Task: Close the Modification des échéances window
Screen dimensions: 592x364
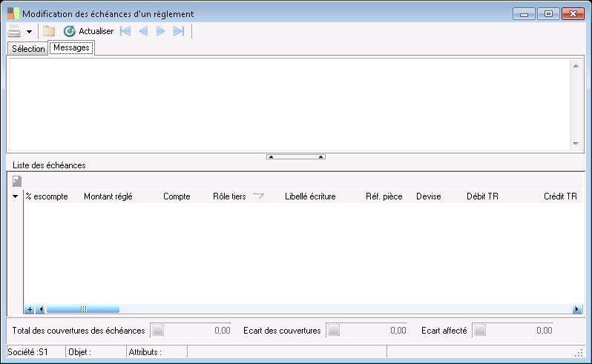Action: [x=573, y=14]
